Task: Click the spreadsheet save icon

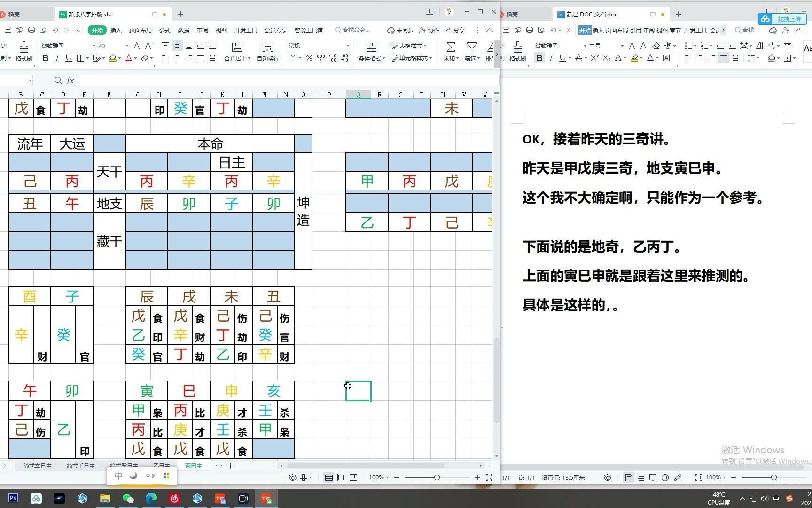Action: pyautogui.click(x=8, y=30)
